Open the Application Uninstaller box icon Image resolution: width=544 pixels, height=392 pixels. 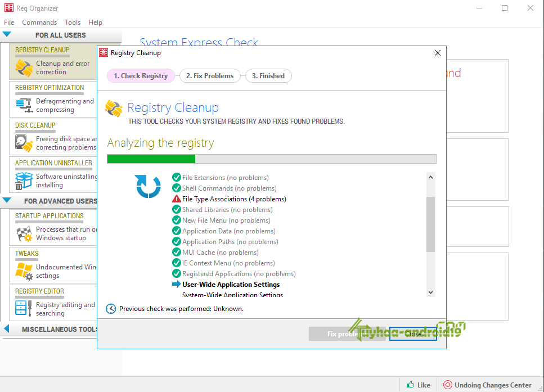24,181
